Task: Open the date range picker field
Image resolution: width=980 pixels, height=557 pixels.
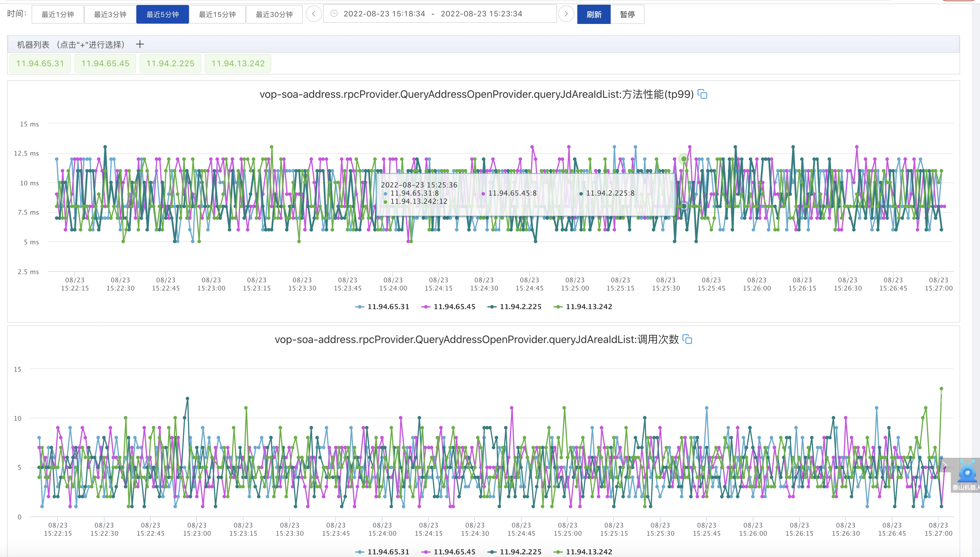Action: tap(440, 14)
